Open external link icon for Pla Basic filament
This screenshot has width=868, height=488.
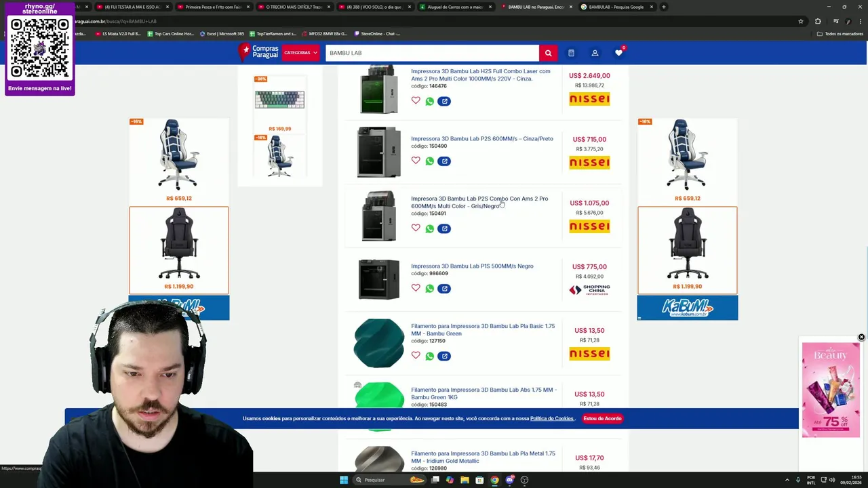tap(444, 356)
